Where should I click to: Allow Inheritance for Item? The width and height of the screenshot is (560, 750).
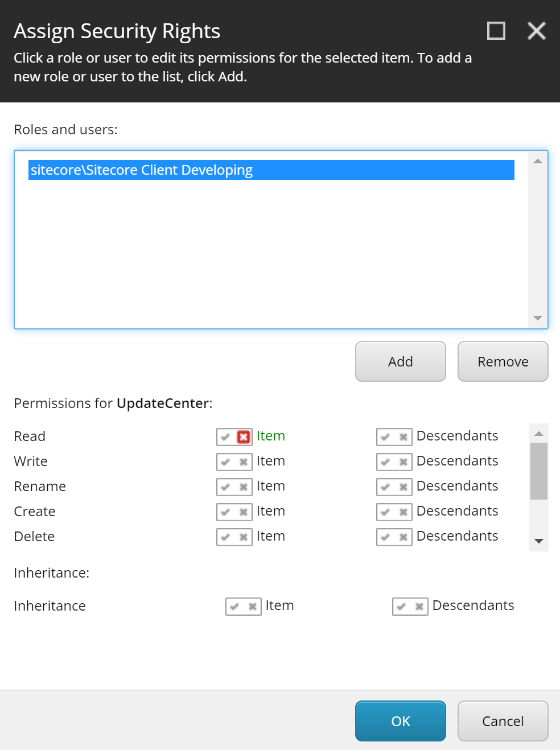235,607
